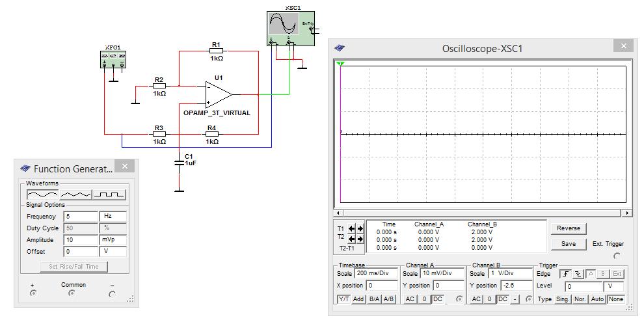Screen dimensions: 644x322
Task: Click the Oscilloscope-XSC1 window title icon
Action: coord(340,48)
